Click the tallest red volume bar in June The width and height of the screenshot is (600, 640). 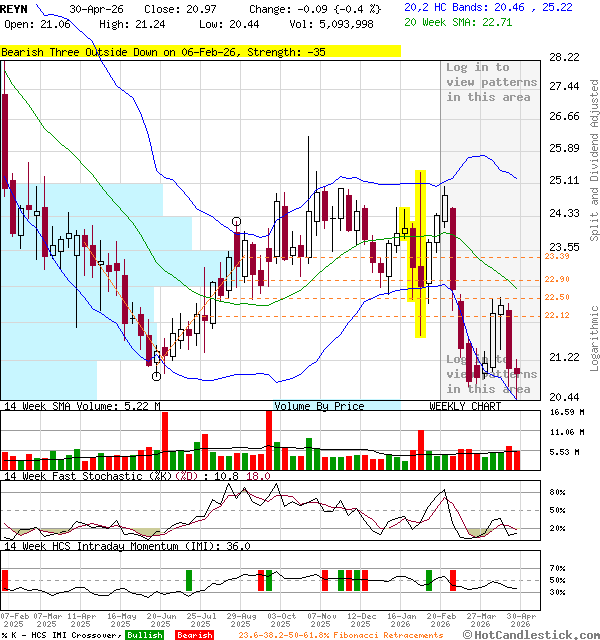(166, 441)
